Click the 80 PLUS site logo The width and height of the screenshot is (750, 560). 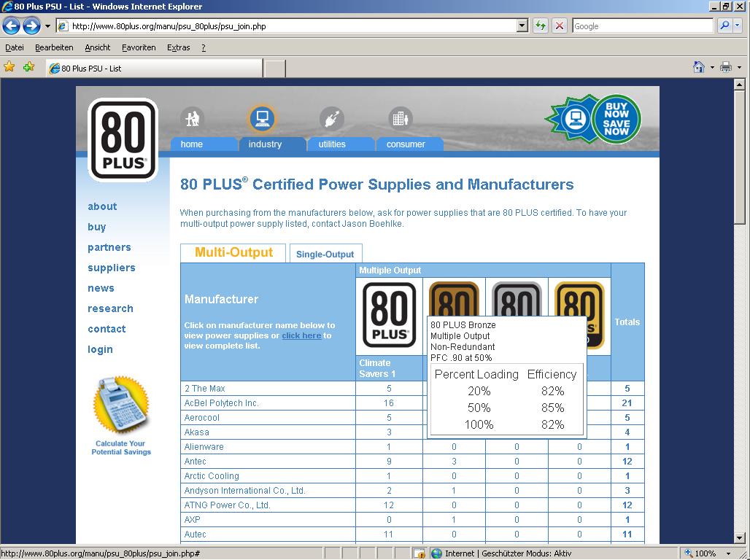coord(123,140)
